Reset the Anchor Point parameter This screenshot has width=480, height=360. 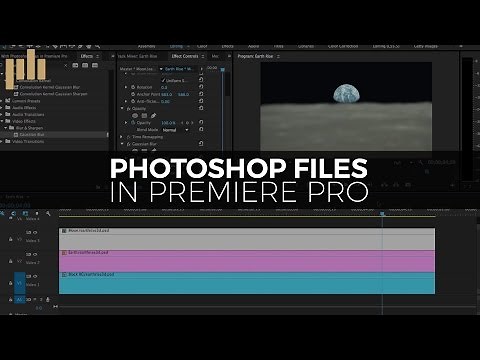click(x=201, y=94)
